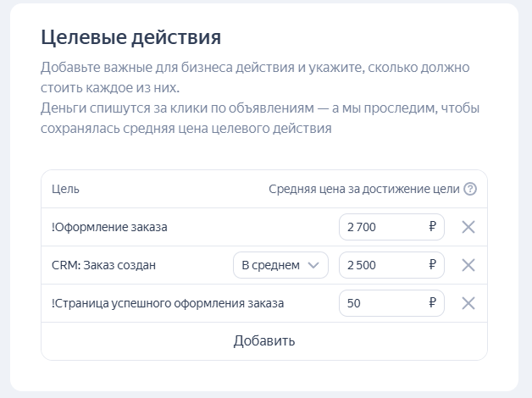Click ruble sign in the 2 500 field
The height and width of the screenshot is (398, 532).
pos(432,265)
